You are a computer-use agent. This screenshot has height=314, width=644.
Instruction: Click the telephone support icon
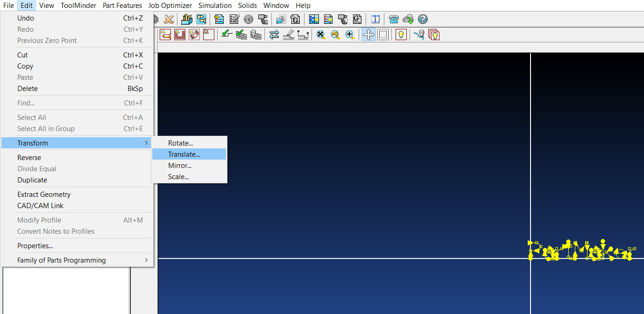(394, 19)
